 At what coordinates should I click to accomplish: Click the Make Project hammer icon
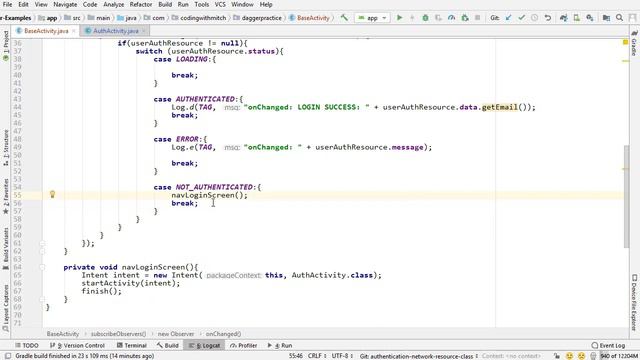344,18
